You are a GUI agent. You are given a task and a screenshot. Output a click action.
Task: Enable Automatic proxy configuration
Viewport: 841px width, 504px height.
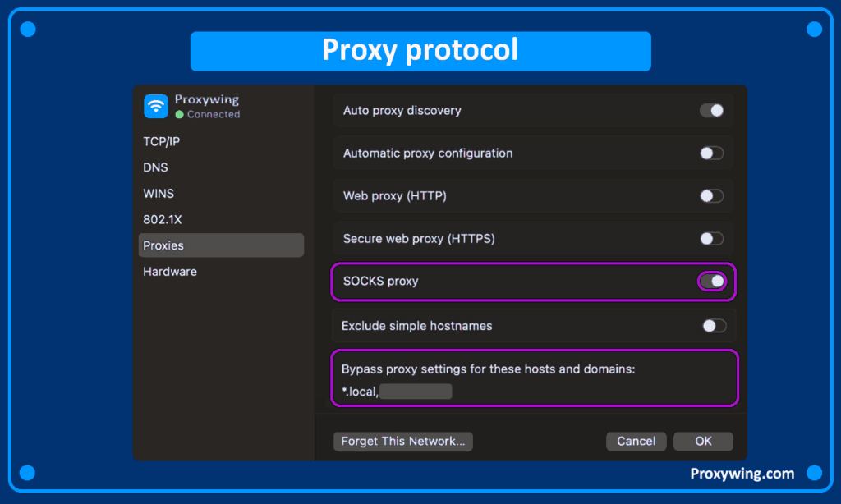711,153
